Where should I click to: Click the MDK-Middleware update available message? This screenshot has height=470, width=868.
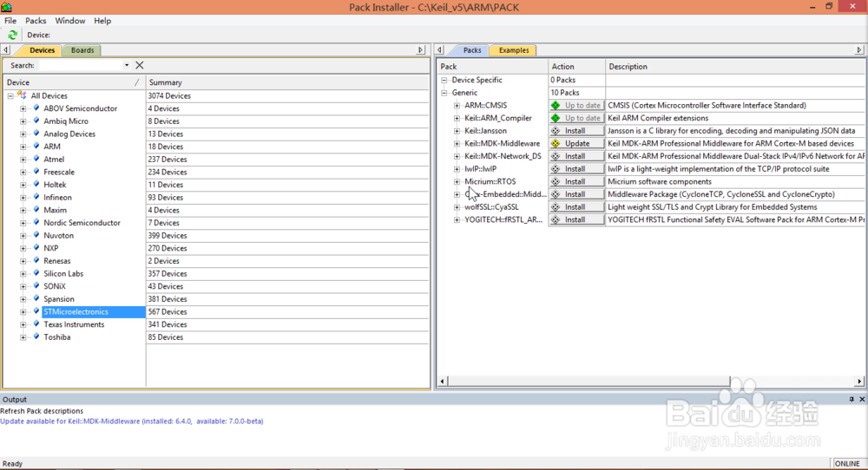click(132, 421)
